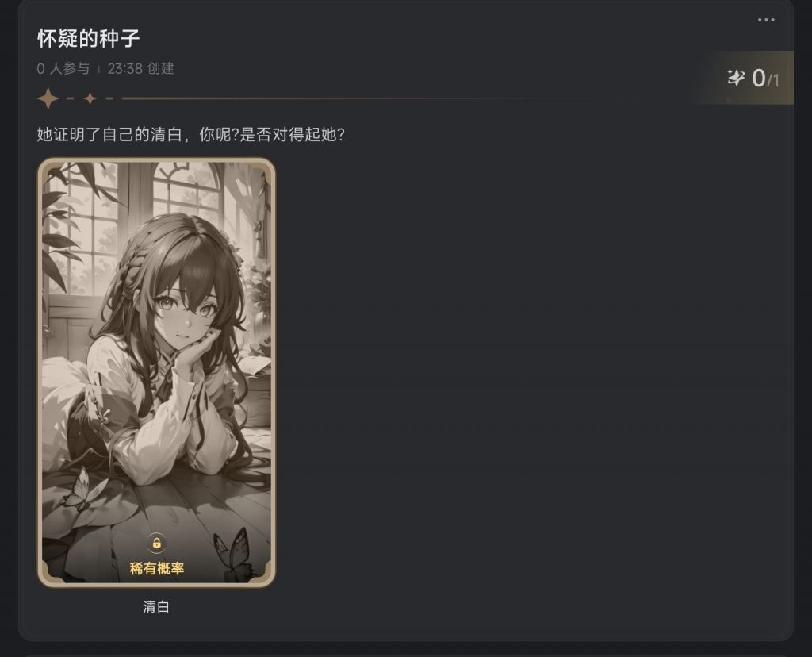Screen dimensions: 812x657
Task: Click the butterfly at the card's bottom-right
Action: click(235, 553)
